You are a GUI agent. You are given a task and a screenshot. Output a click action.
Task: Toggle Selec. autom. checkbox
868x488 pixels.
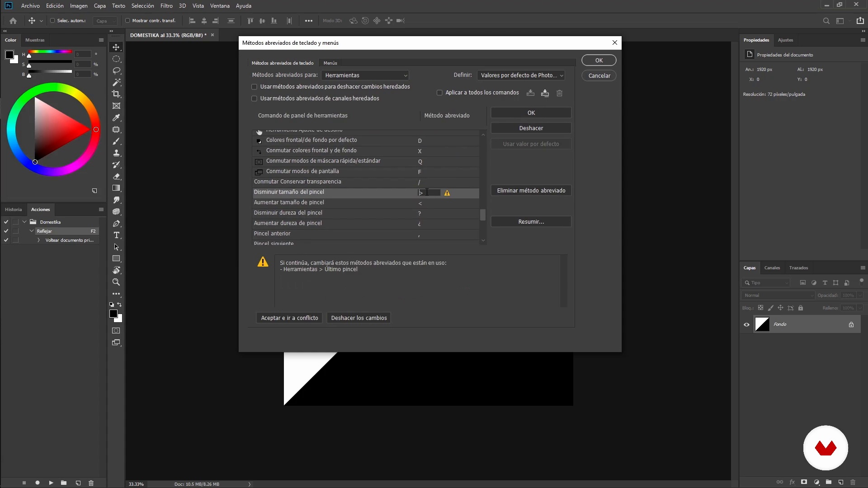[x=52, y=21]
